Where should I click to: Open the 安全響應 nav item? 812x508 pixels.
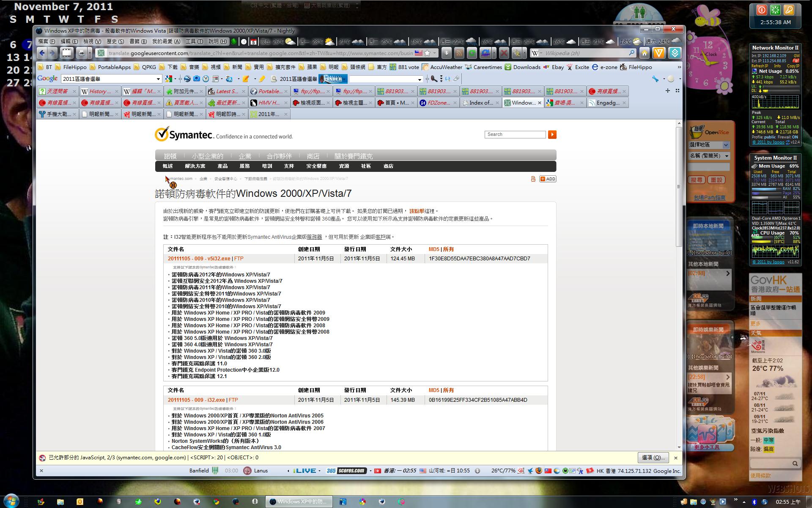click(x=316, y=166)
